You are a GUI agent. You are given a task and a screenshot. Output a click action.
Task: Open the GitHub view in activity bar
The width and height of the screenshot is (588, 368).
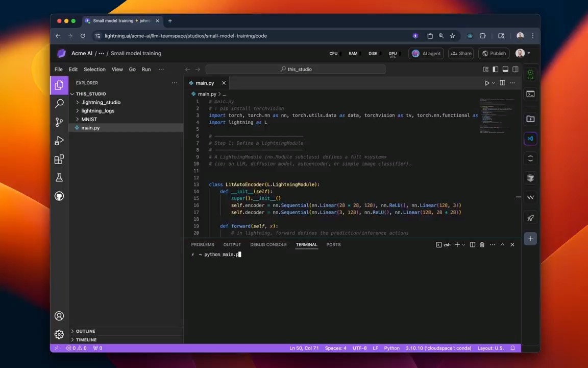(x=59, y=196)
